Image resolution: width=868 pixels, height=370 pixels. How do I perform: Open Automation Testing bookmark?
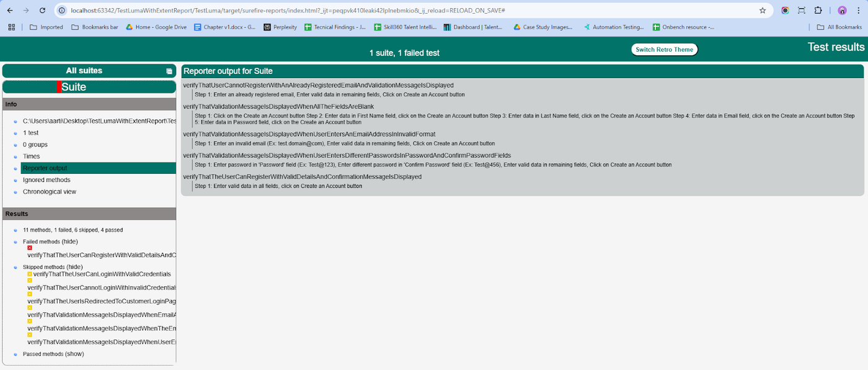[x=613, y=27]
